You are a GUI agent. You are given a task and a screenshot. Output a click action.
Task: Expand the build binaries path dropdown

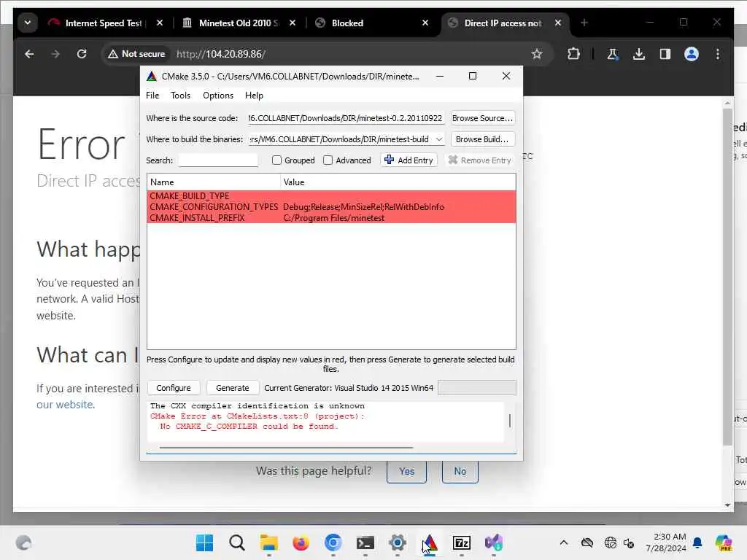(x=438, y=139)
